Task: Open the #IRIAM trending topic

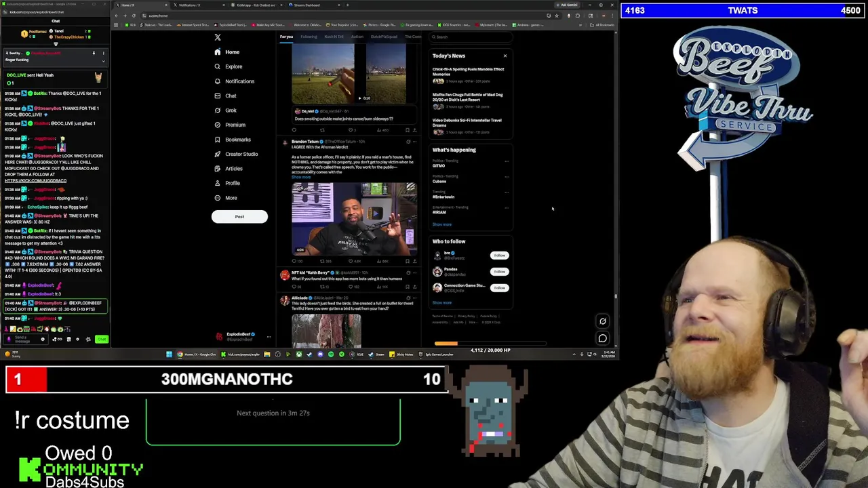Action: click(x=439, y=212)
